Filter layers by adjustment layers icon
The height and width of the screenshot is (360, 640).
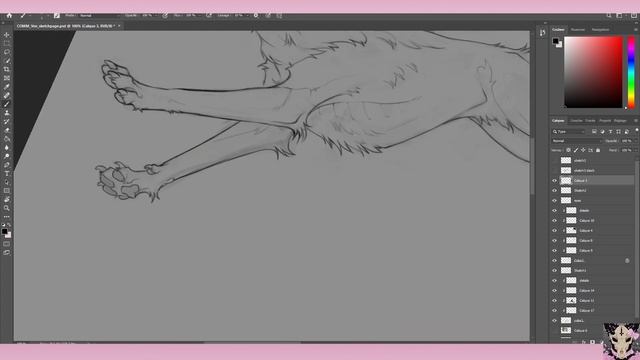602,132
